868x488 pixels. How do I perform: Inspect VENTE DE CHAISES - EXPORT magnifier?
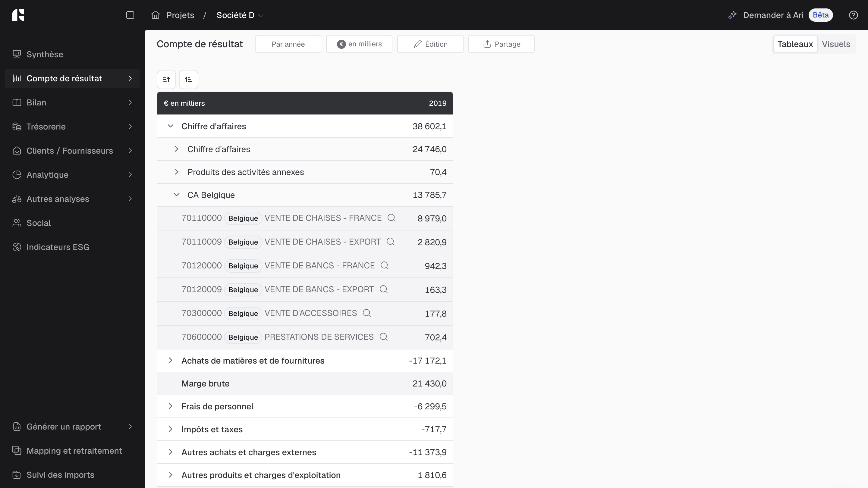click(390, 242)
